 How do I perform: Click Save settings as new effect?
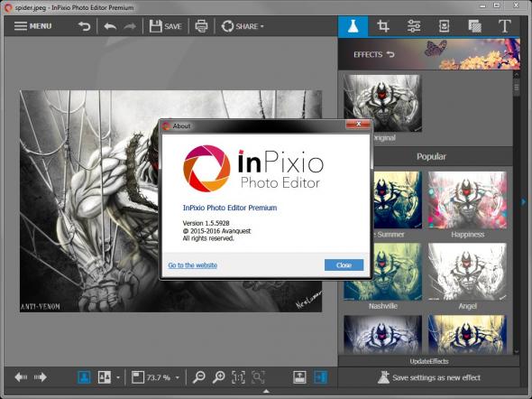tap(429, 377)
